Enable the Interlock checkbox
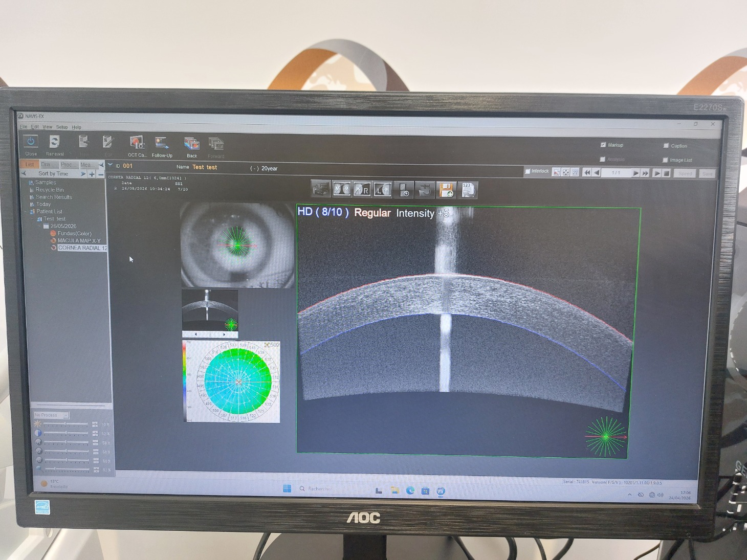 [528, 171]
